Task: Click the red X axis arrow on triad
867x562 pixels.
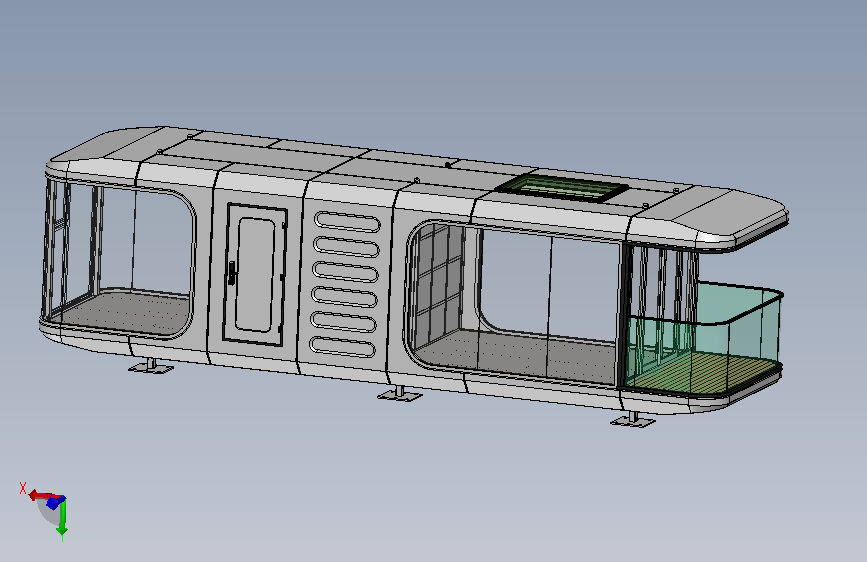Action: (40, 495)
